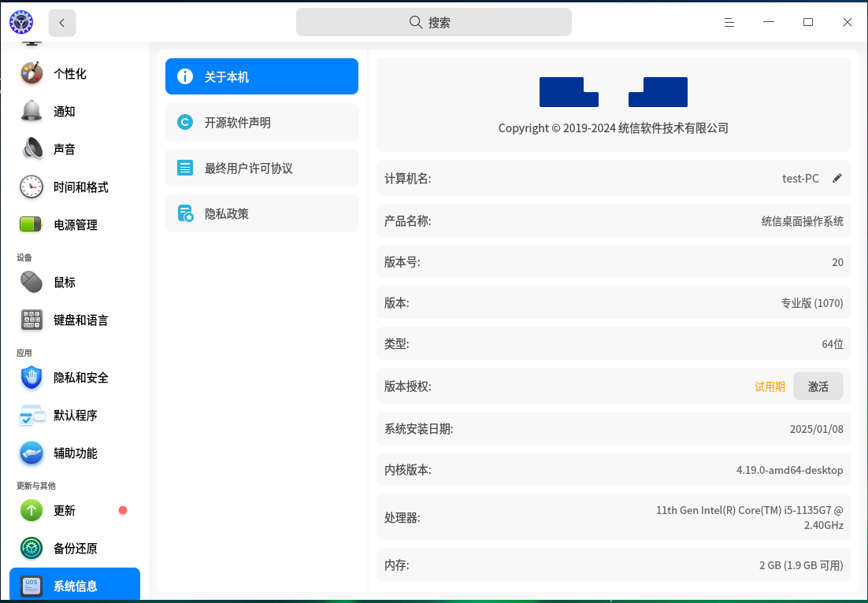The width and height of the screenshot is (868, 603).
Task: Click the 默认程序 window icon
Action: 32,415
